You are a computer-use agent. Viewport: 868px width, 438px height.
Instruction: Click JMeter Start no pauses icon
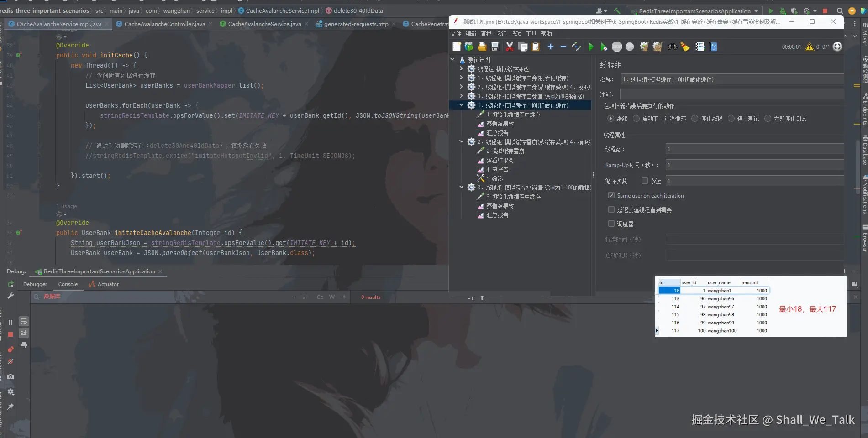tap(604, 47)
